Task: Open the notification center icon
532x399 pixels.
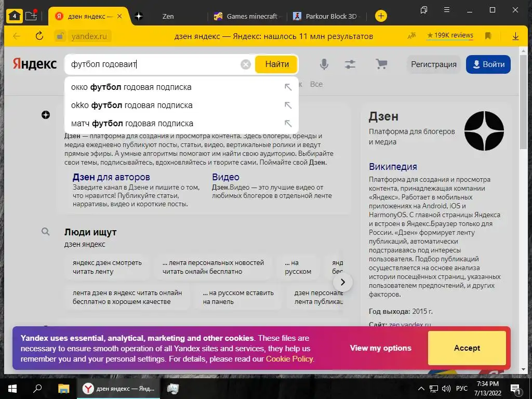Action: (x=515, y=389)
